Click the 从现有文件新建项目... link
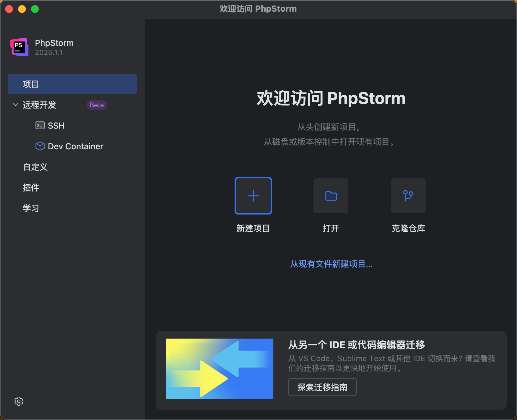The height and width of the screenshot is (420, 517). (x=331, y=264)
